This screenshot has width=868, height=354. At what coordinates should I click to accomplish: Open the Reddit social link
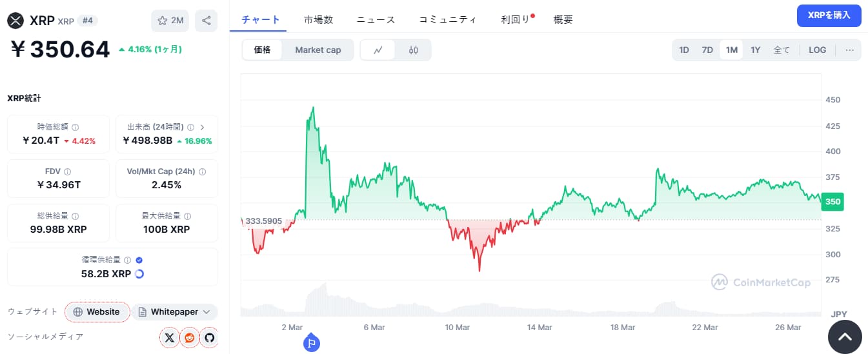tap(189, 337)
